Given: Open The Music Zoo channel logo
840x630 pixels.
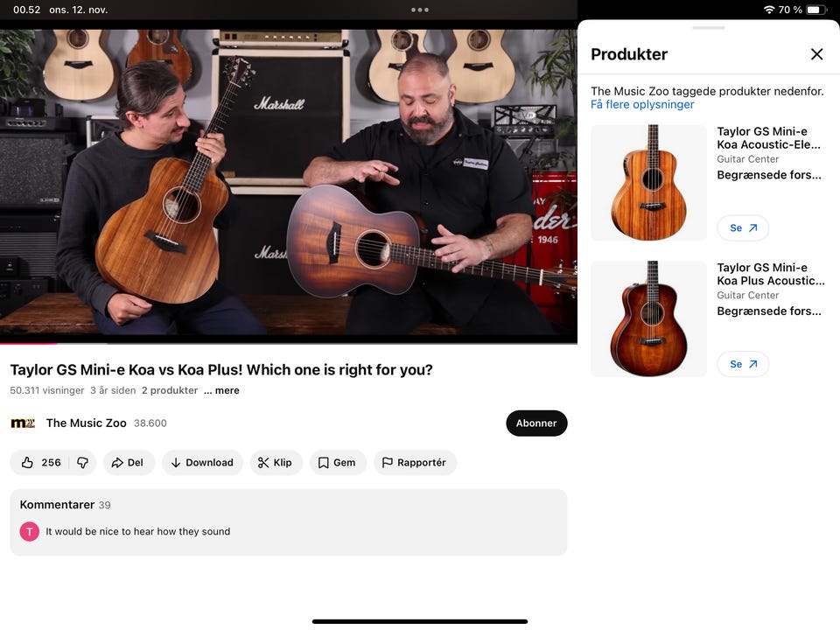Looking at the screenshot, I should 23,423.
